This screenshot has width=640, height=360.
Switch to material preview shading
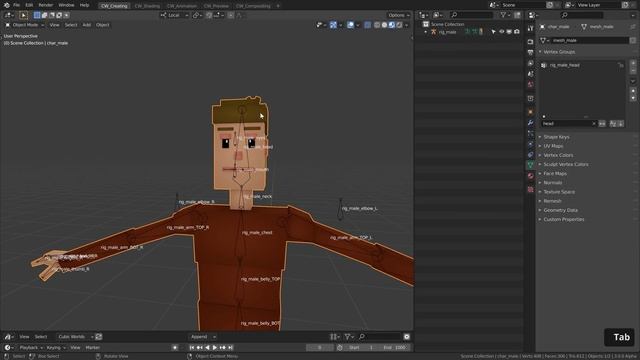pos(392,25)
